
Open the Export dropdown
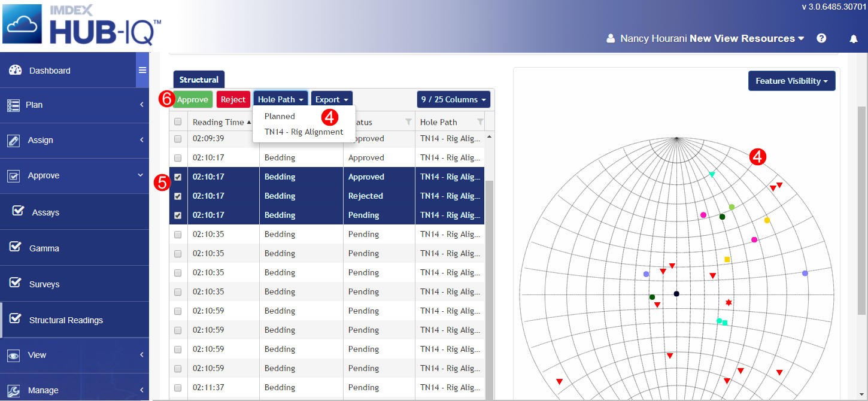click(332, 99)
